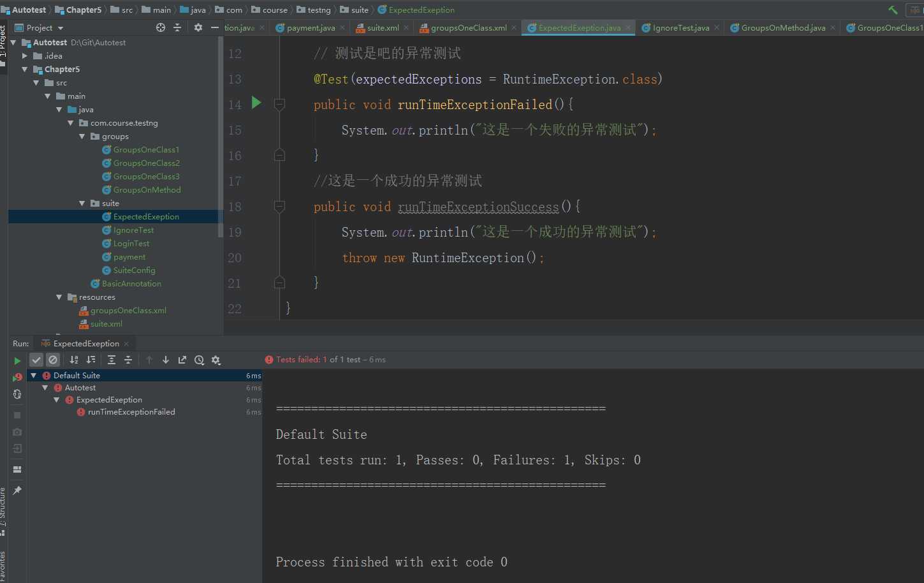Image resolution: width=924 pixels, height=583 pixels.
Task: Toggle Show Passed tests checkmark
Action: (x=36, y=360)
